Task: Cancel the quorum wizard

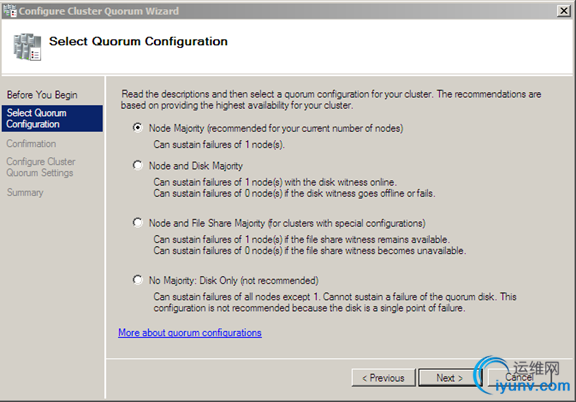Action: click(519, 378)
